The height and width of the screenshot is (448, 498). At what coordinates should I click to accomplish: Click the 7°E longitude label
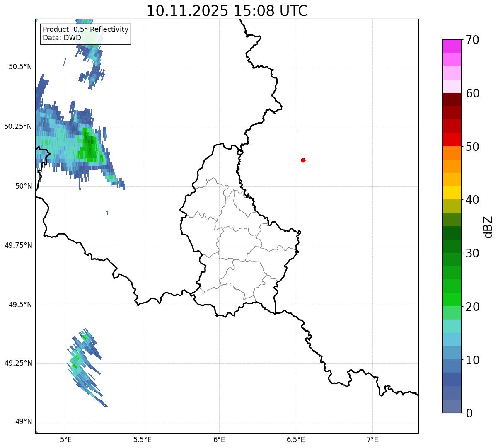[x=372, y=439]
